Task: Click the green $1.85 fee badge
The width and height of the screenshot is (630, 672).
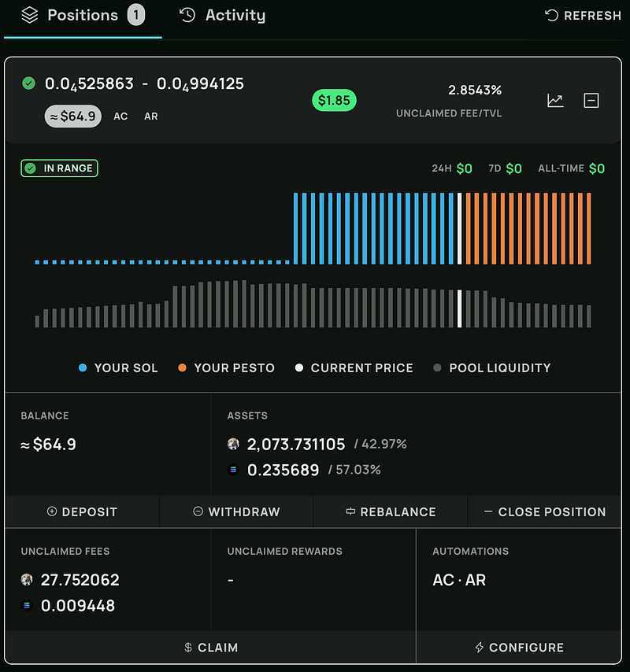Action: pos(334,100)
